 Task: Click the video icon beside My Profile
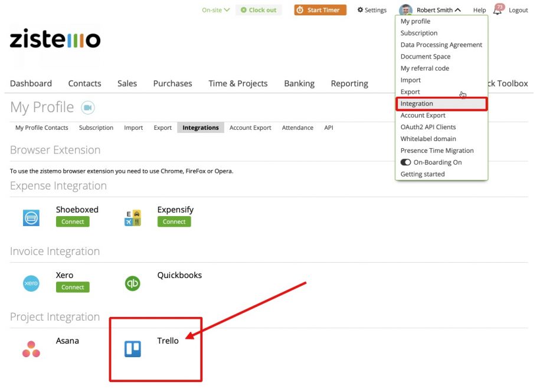coord(89,107)
